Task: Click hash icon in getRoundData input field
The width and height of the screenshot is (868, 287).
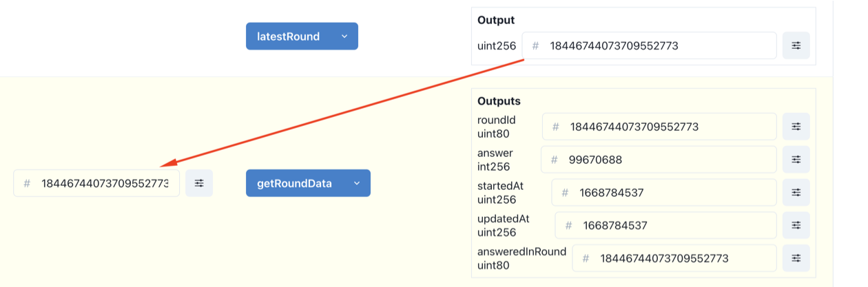Action: (x=27, y=184)
